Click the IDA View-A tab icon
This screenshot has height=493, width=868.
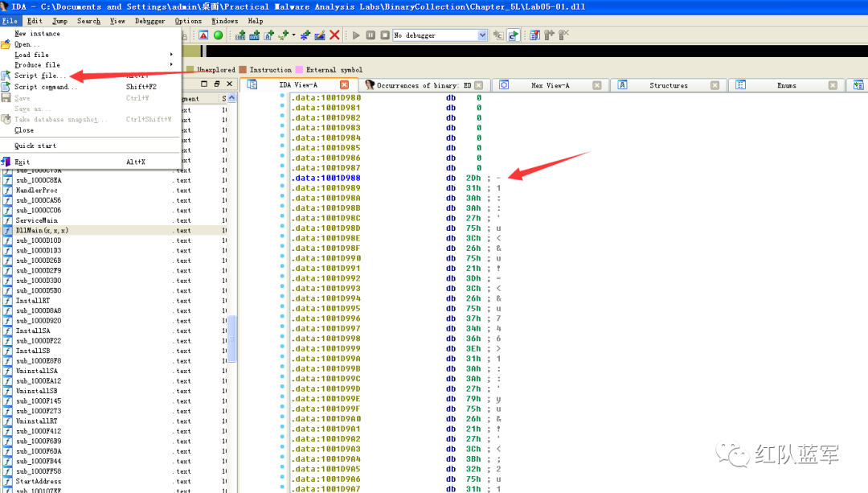(252, 84)
